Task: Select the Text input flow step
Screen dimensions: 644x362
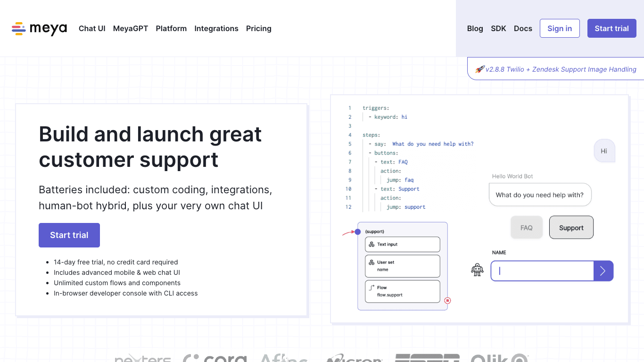Action: [403, 244]
